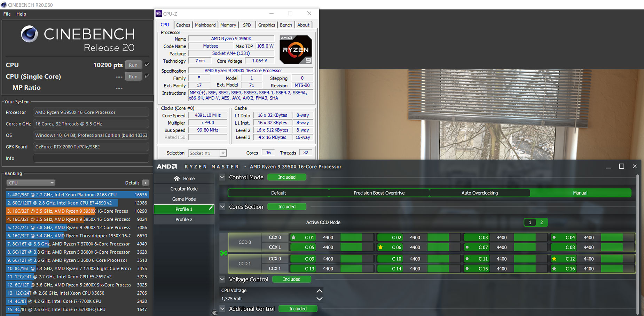Click the dot marker on core C 07
The height and width of the screenshot is (316, 644).
coord(467,248)
